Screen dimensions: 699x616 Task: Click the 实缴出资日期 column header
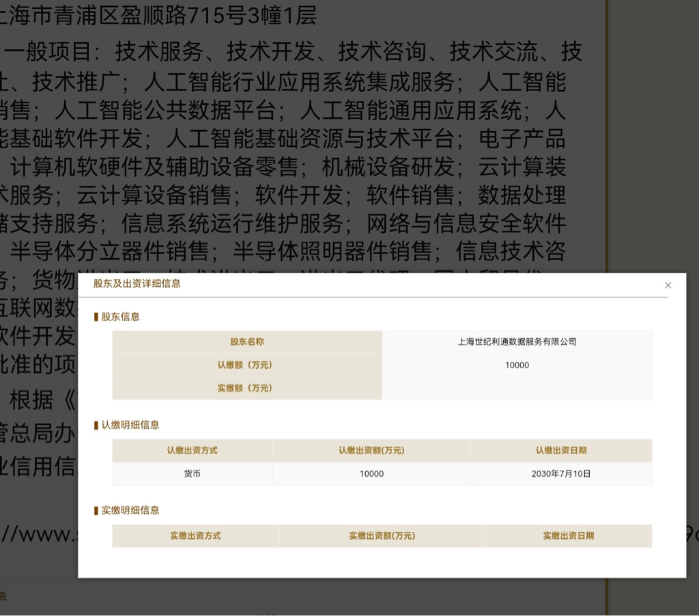coord(569,535)
